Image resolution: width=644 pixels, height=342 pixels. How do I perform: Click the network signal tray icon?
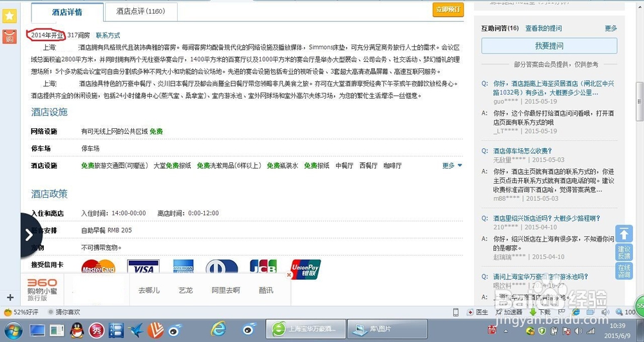point(591,331)
